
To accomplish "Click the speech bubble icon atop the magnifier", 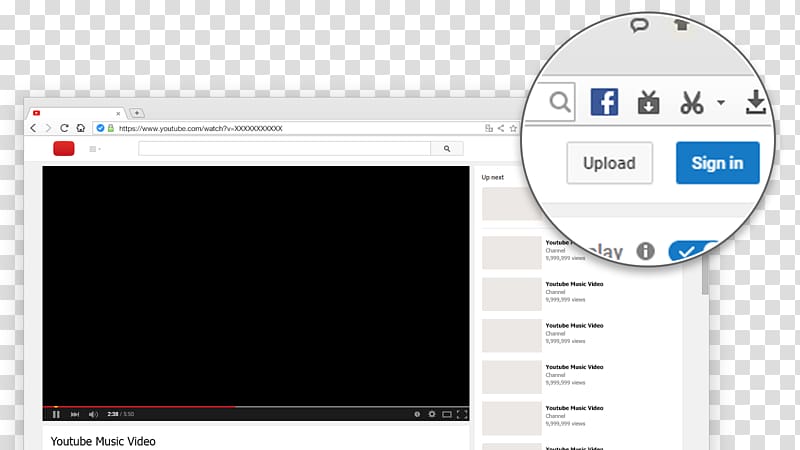I will tap(639, 25).
